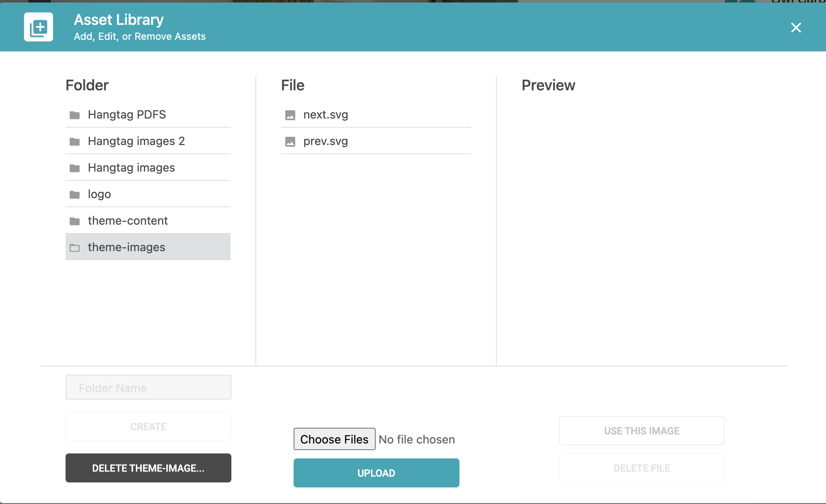826x504 pixels.
Task: Click the Asset Library plus icon in header
Action: point(39,27)
